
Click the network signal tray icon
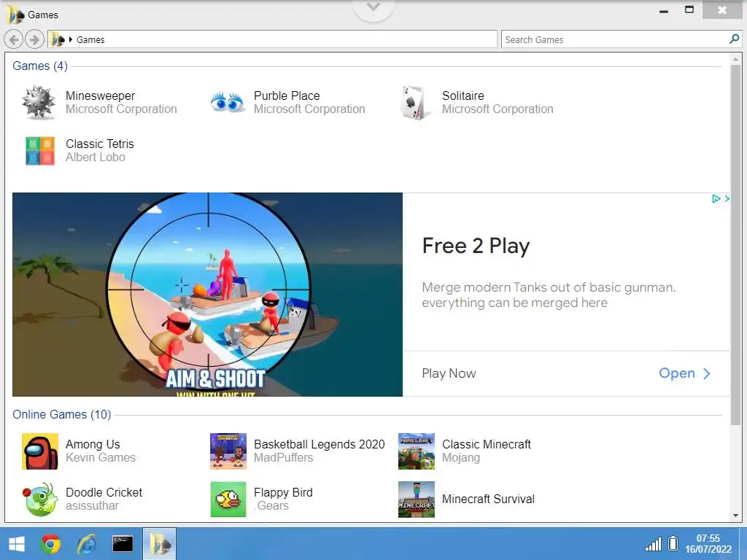(x=653, y=544)
